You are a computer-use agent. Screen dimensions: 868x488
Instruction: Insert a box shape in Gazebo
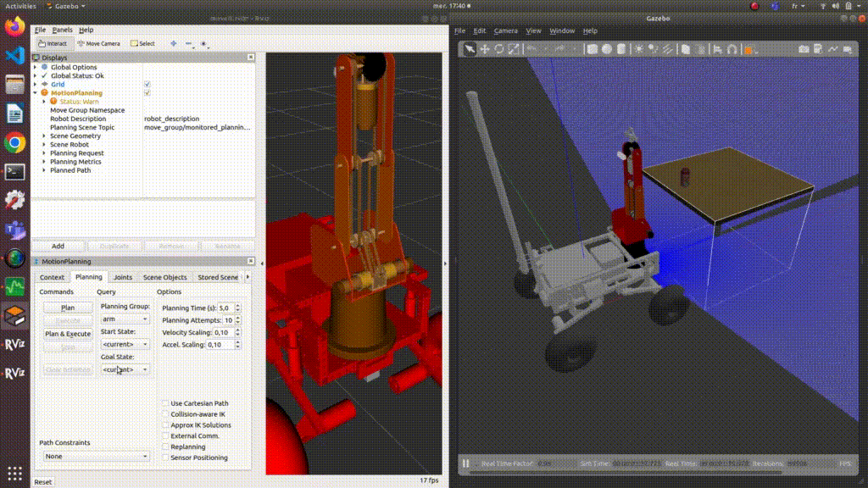point(593,49)
